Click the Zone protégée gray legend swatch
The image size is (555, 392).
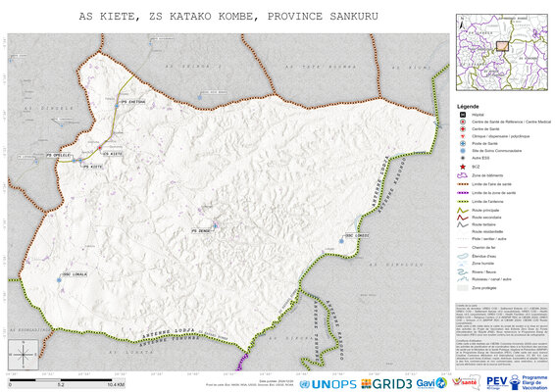tap(462, 288)
